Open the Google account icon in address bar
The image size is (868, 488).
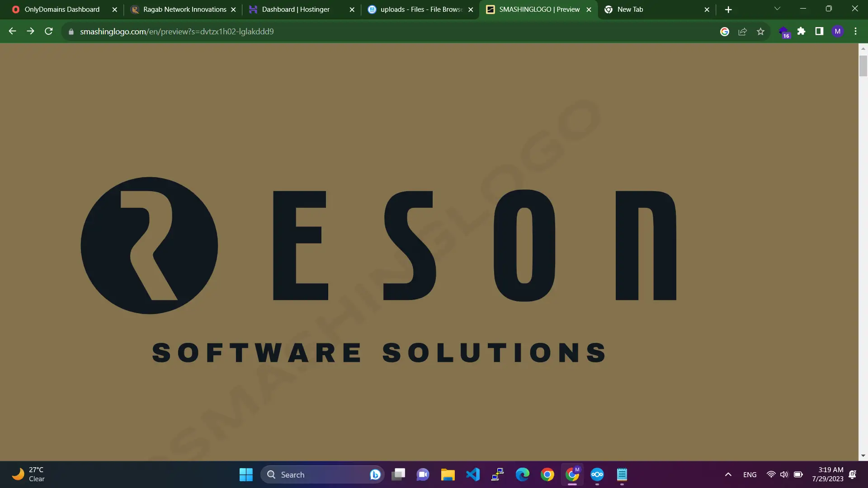point(724,31)
